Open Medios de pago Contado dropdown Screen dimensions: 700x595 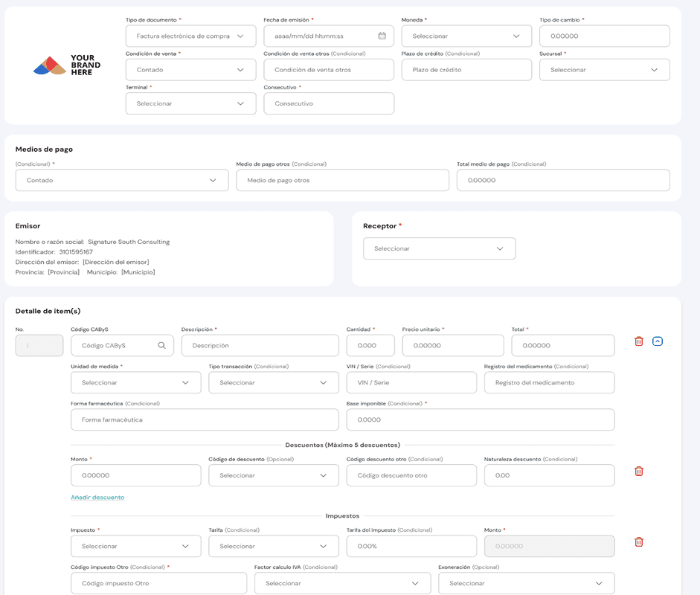(x=122, y=180)
